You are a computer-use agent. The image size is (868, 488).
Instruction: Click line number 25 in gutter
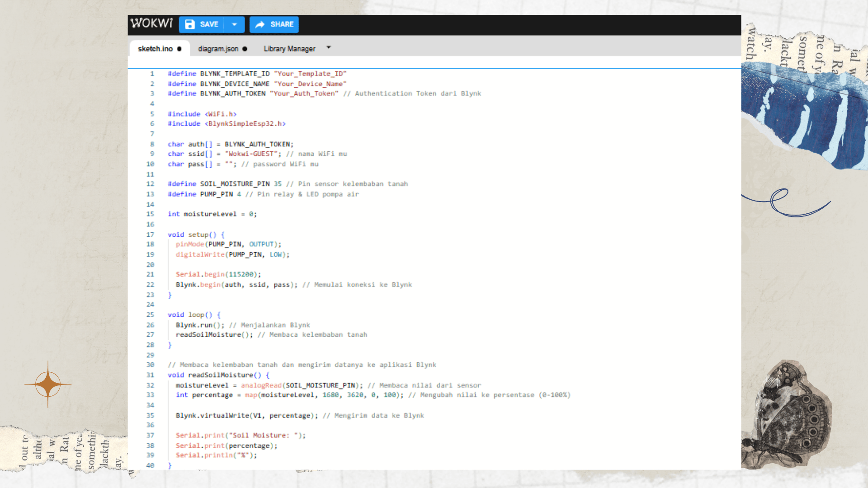point(150,315)
